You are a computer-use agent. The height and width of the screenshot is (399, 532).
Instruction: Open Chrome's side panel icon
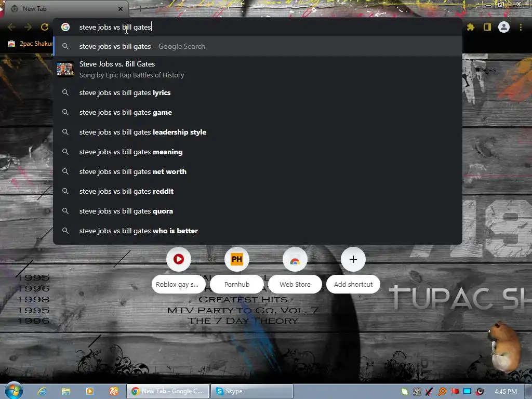pos(487,27)
